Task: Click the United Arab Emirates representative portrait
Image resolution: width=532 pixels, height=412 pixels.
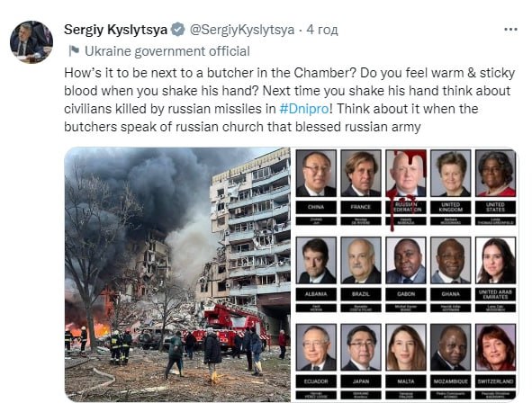Action: (x=495, y=261)
